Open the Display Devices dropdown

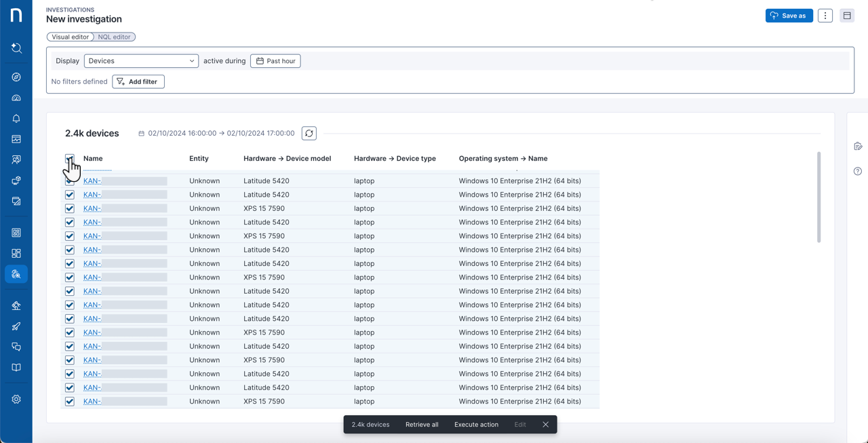141,61
